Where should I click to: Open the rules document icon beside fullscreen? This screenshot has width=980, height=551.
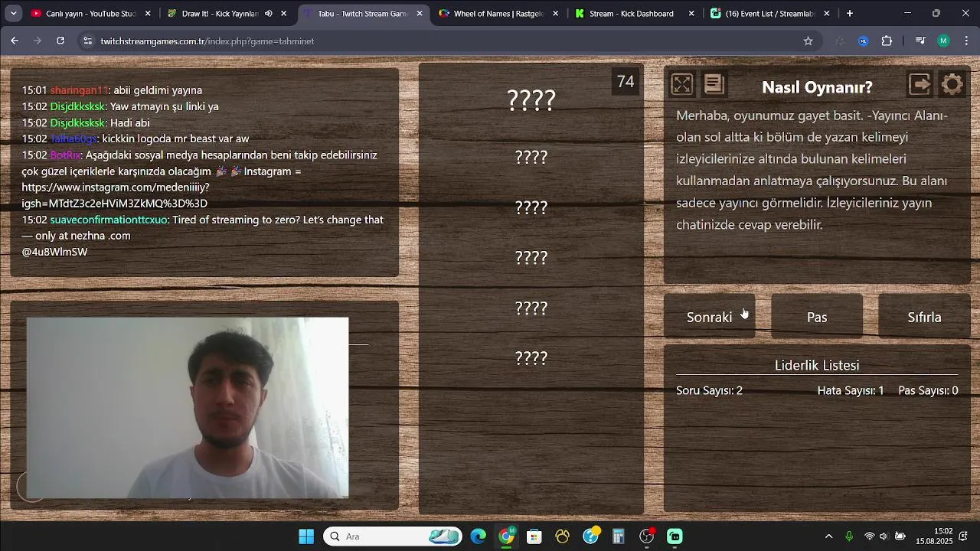click(714, 84)
